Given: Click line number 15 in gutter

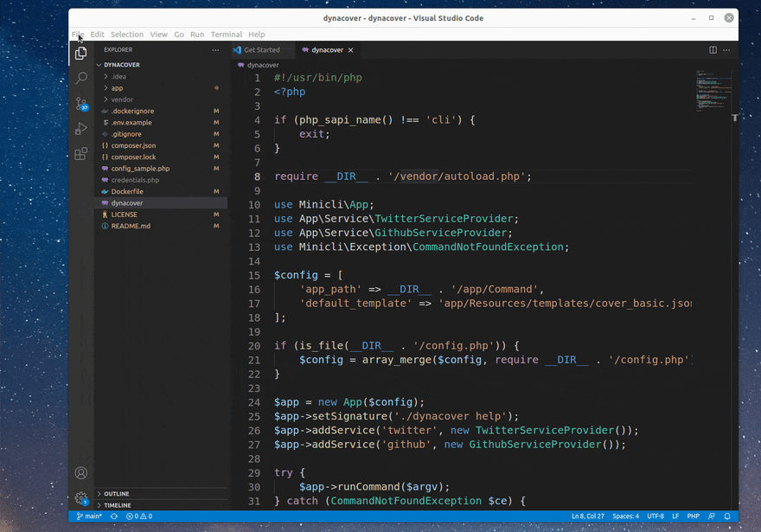Looking at the screenshot, I should pos(254,275).
